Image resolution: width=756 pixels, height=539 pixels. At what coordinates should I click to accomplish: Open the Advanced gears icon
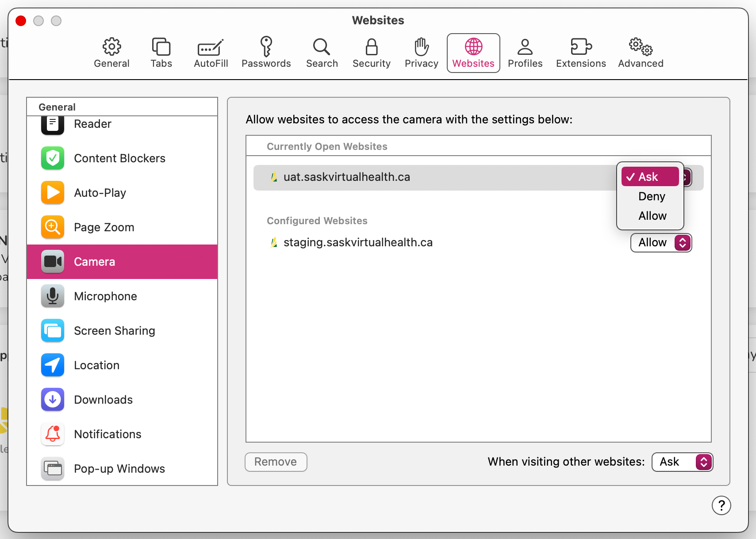[641, 46]
